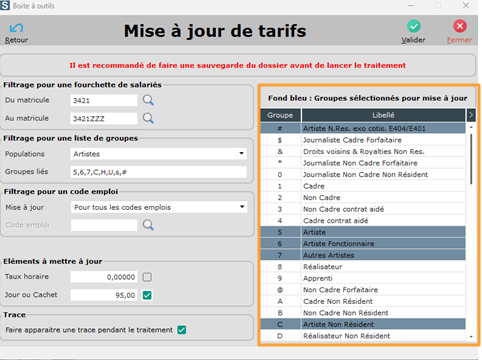The width and height of the screenshot is (482, 363).
Task: Select group 8 Réalisateur row
Action: 363,267
